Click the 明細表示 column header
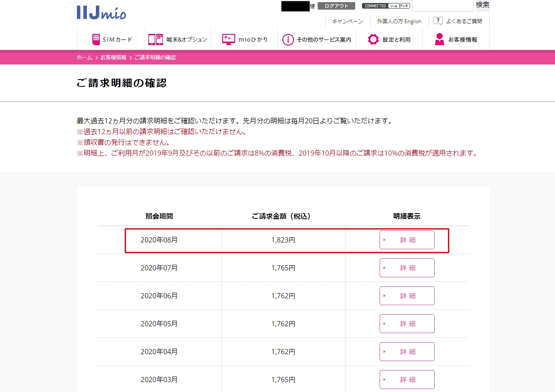 pos(407,216)
